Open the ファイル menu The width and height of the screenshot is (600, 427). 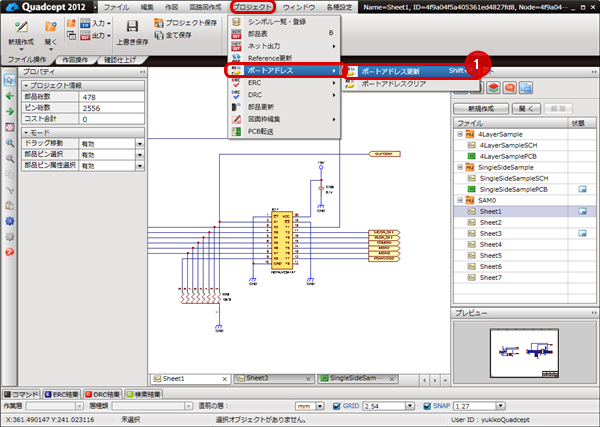pyautogui.click(x=116, y=7)
